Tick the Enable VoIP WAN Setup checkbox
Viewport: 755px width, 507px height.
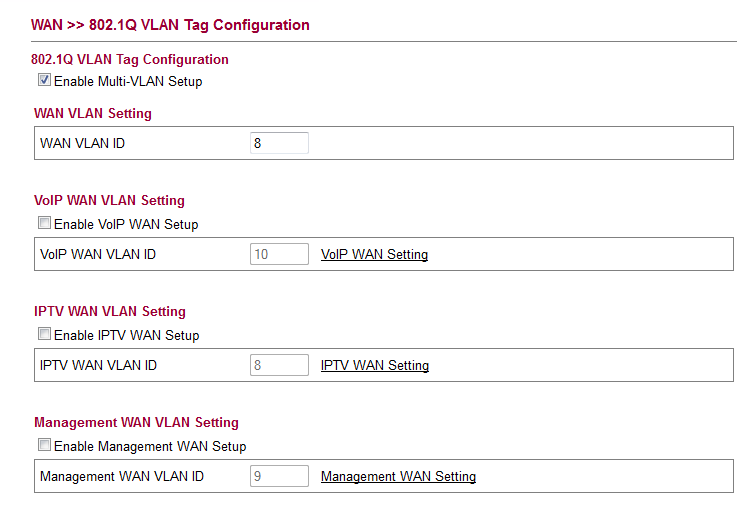tap(44, 224)
